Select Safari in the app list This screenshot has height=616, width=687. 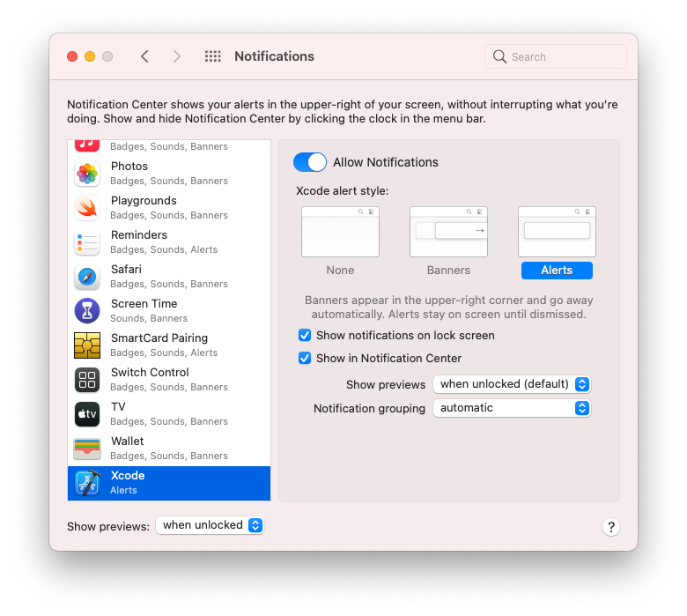coord(169,277)
